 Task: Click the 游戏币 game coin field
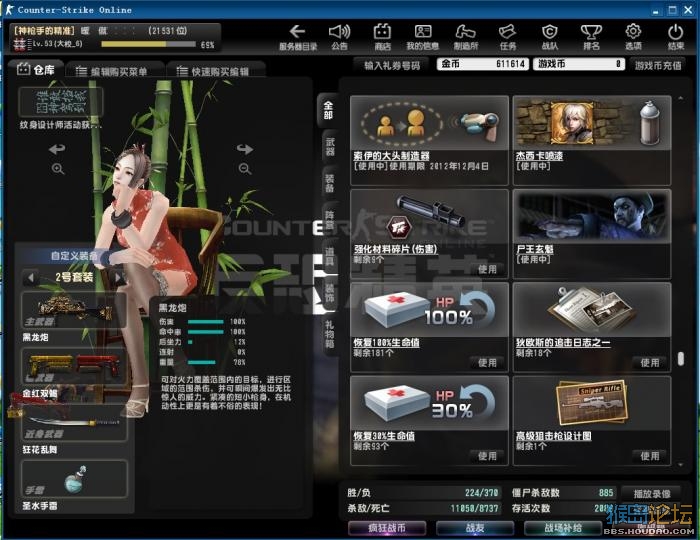pos(579,64)
